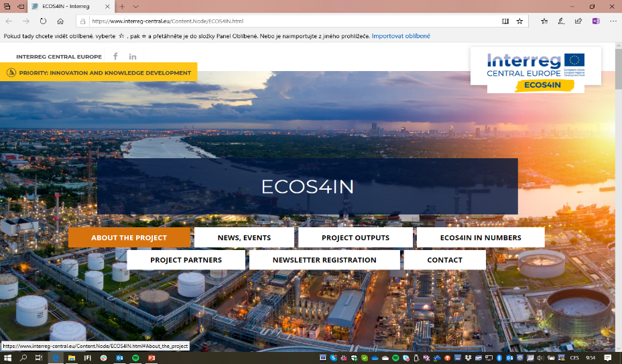Refresh the page with the reload icon
622x364 pixels.
[43, 21]
